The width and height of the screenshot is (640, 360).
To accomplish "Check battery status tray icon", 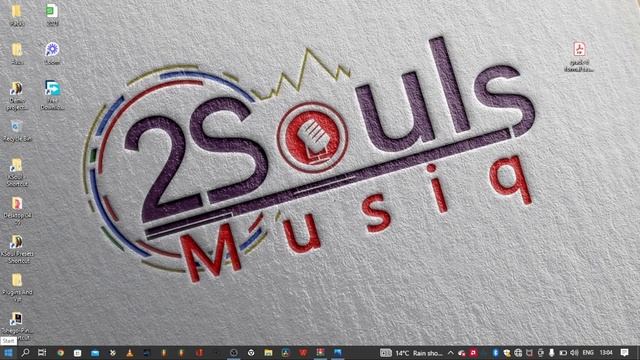I will (x=563, y=353).
